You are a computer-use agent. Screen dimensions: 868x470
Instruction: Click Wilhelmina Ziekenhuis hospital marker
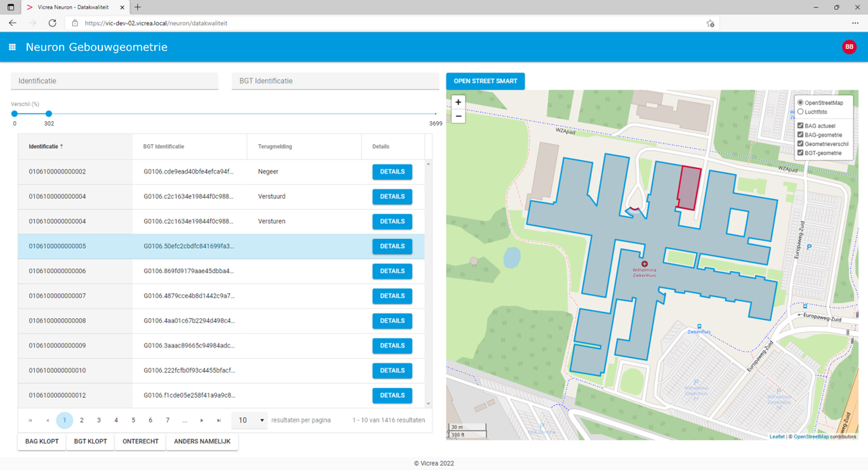pos(644,264)
